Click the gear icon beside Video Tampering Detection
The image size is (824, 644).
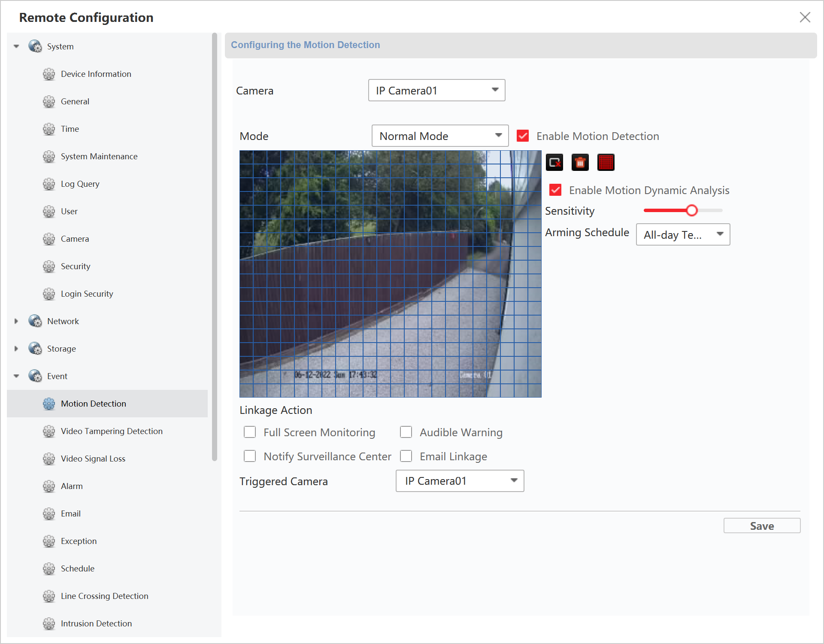pos(49,431)
